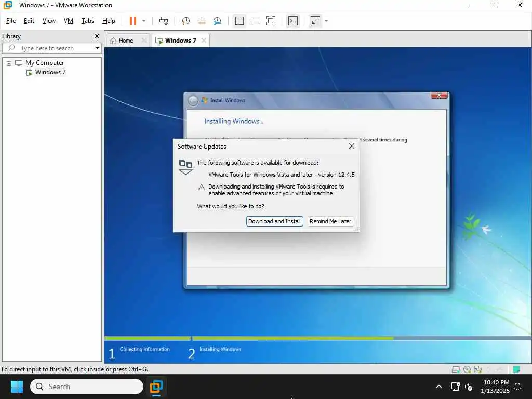Close the Install Windows window
This screenshot has width=532, height=399.
click(438, 96)
